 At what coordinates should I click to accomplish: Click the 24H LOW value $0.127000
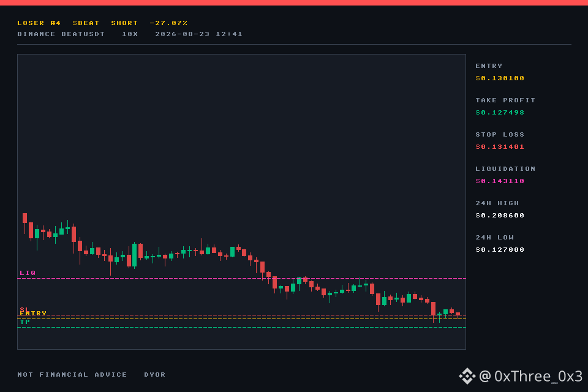click(500, 250)
